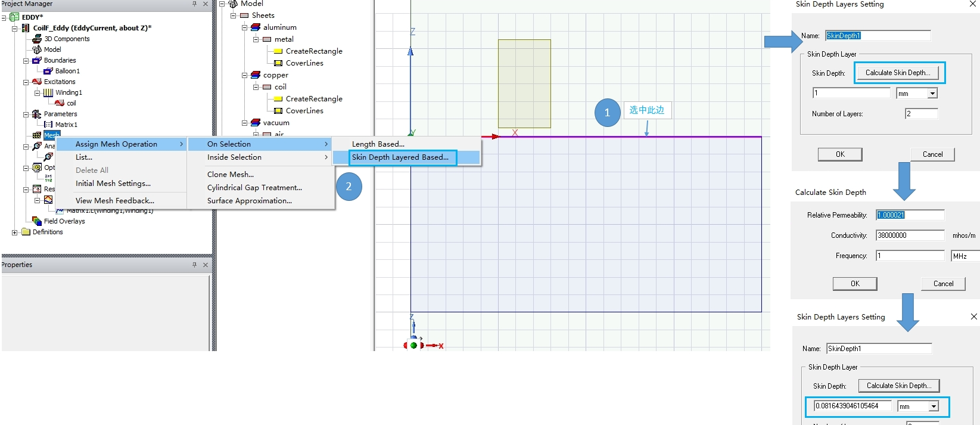The height and width of the screenshot is (425, 980).
Task: Collapse the Winding1 node
Action: 38,92
